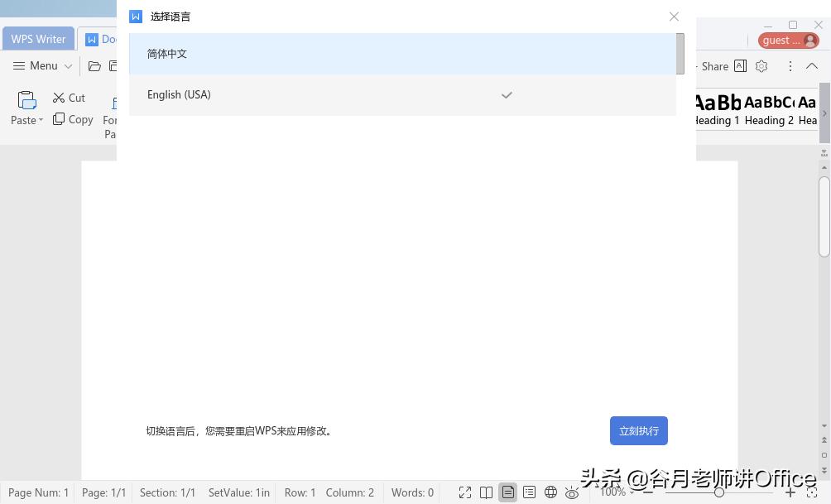Click the 立刻执行 button
This screenshot has width=831, height=504.
click(x=638, y=430)
